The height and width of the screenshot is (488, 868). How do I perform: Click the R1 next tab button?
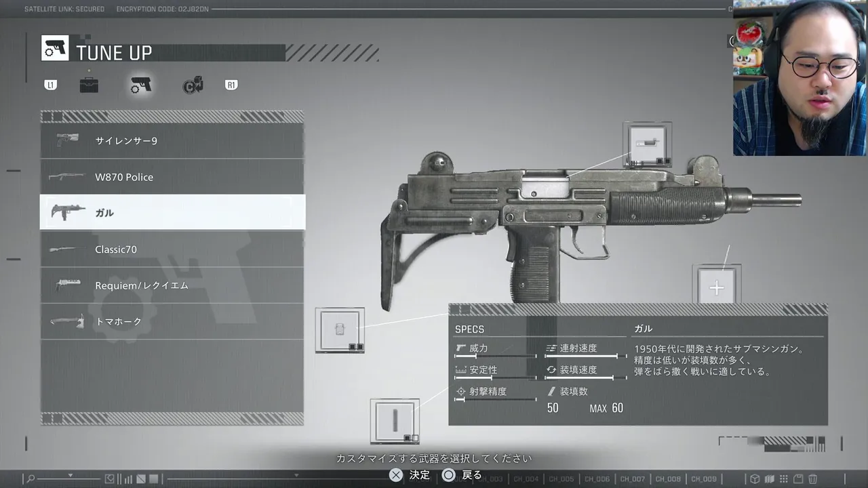point(231,85)
